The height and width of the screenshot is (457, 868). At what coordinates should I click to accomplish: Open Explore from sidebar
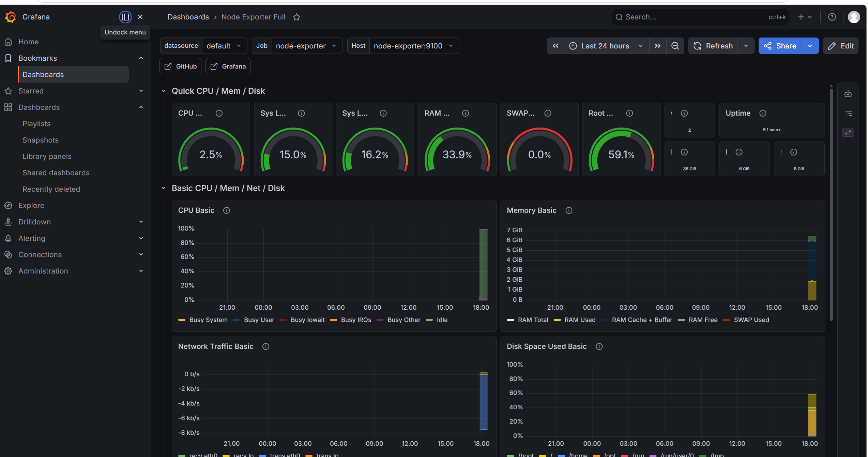pyautogui.click(x=31, y=205)
